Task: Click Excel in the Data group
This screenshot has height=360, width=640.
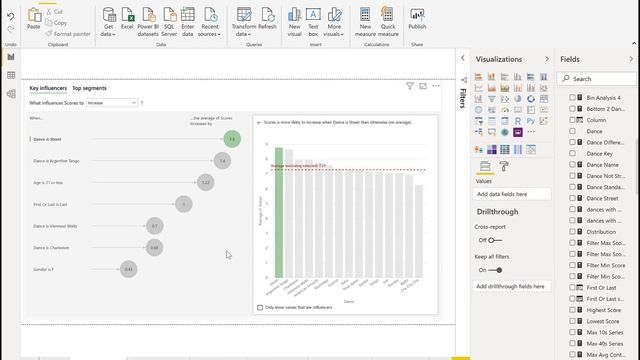Action: [x=127, y=19]
